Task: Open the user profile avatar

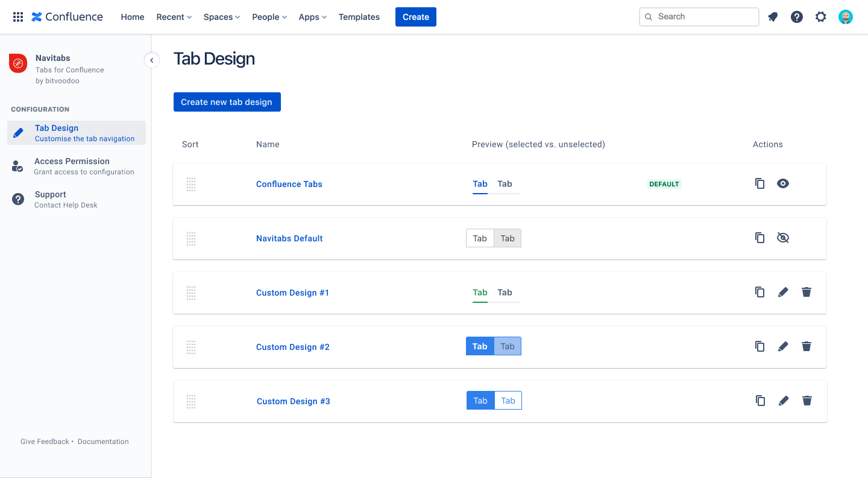Action: pyautogui.click(x=846, y=17)
